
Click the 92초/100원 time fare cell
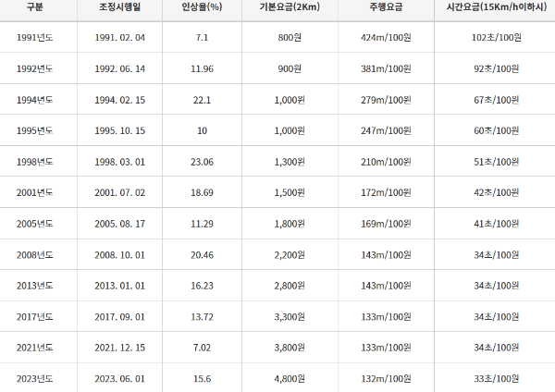496,68
